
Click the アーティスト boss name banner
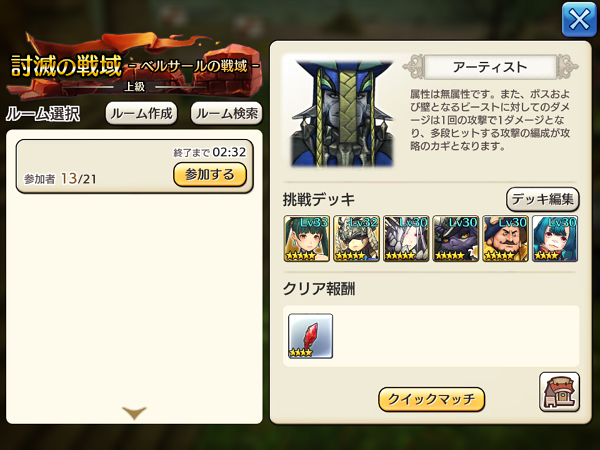[x=490, y=67]
